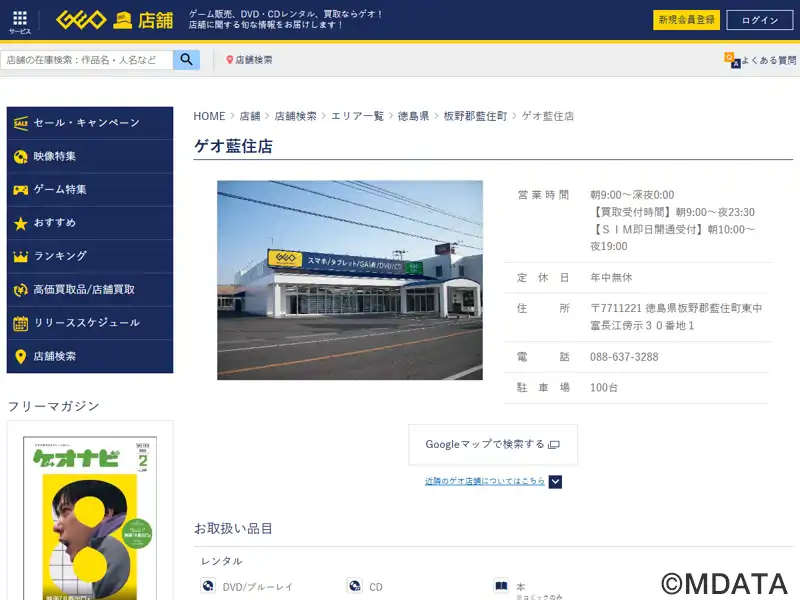Viewport: 800px width, 600px height.
Task: Go to HOME breadcrumb
Action: click(x=209, y=116)
